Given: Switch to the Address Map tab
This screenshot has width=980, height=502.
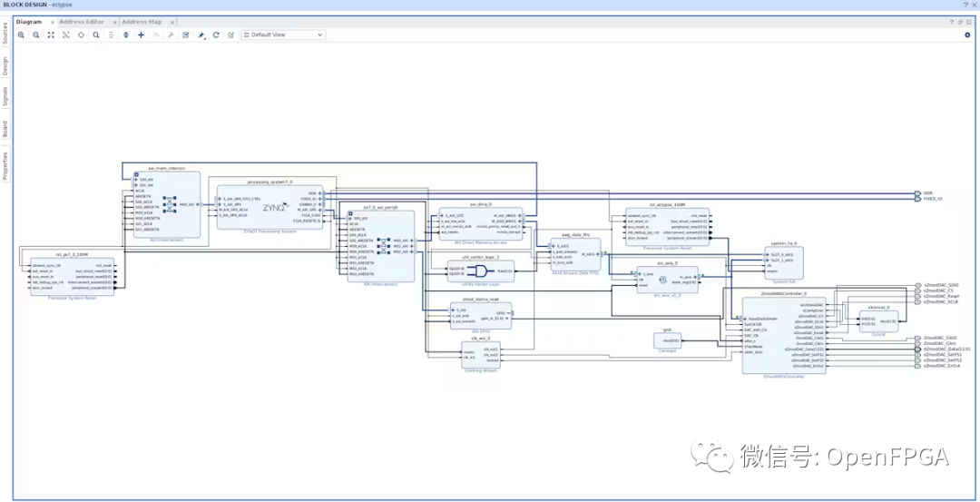Looking at the screenshot, I should tap(141, 22).
